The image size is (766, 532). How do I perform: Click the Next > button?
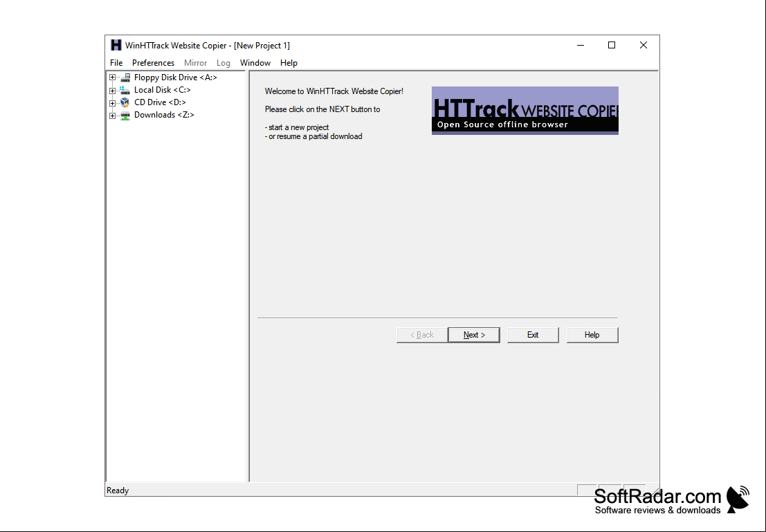click(x=474, y=335)
